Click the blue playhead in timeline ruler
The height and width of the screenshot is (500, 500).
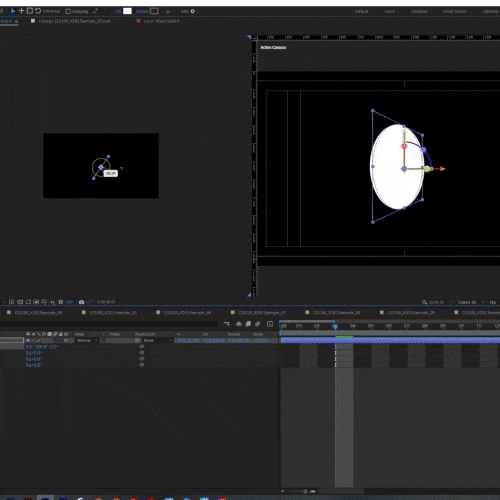pyautogui.click(x=335, y=326)
